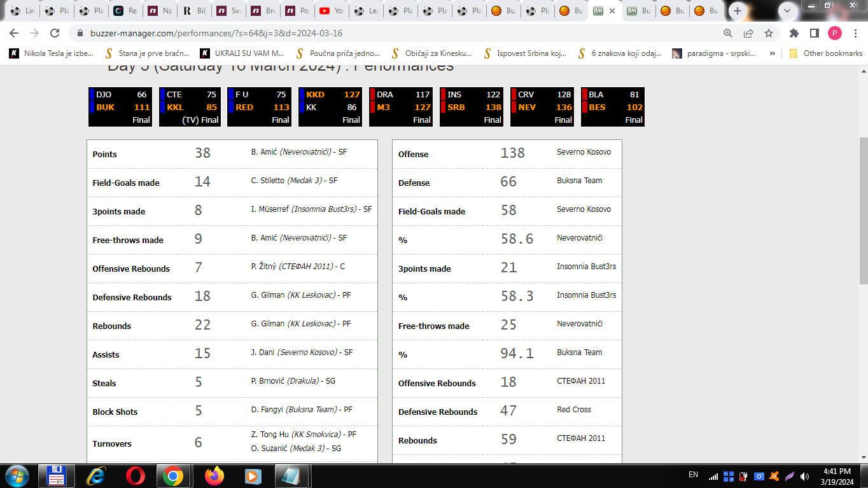Screen dimensions: 868x488
Task: Switch to the YouTube tab
Action: [332, 11]
